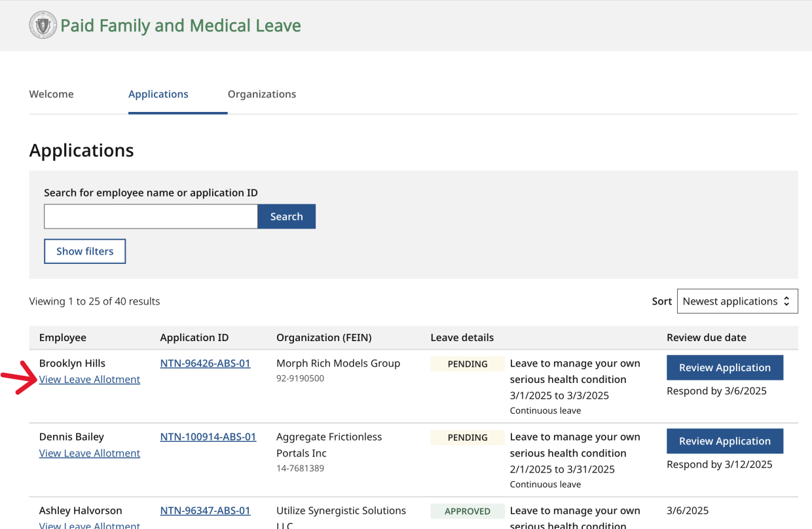Click FEIN 14-7681389

300,468
